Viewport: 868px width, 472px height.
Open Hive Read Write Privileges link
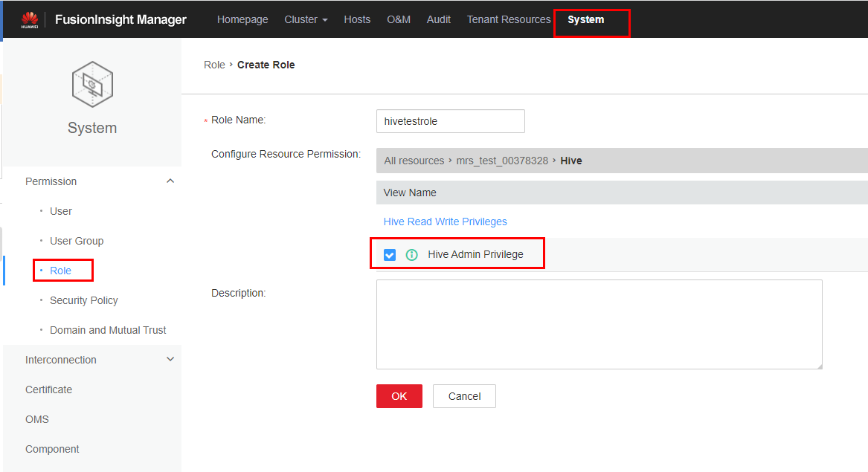click(x=445, y=222)
